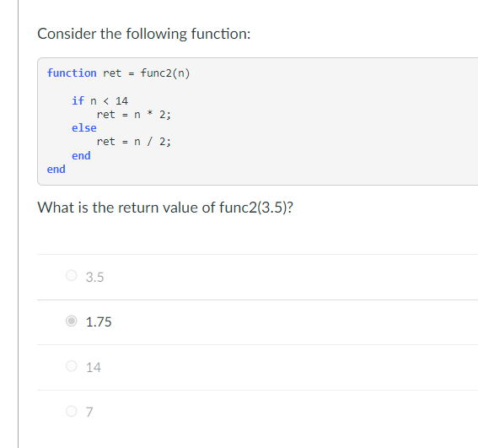
Task: Select the 1.75 radio button
Action: coord(72,321)
